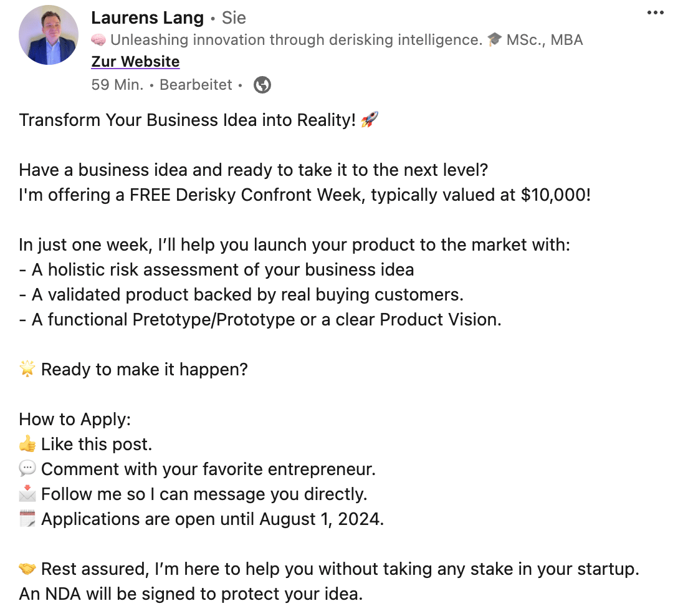Click the Bearbeitet edited label
This screenshot has width=688, height=616.
click(x=196, y=85)
